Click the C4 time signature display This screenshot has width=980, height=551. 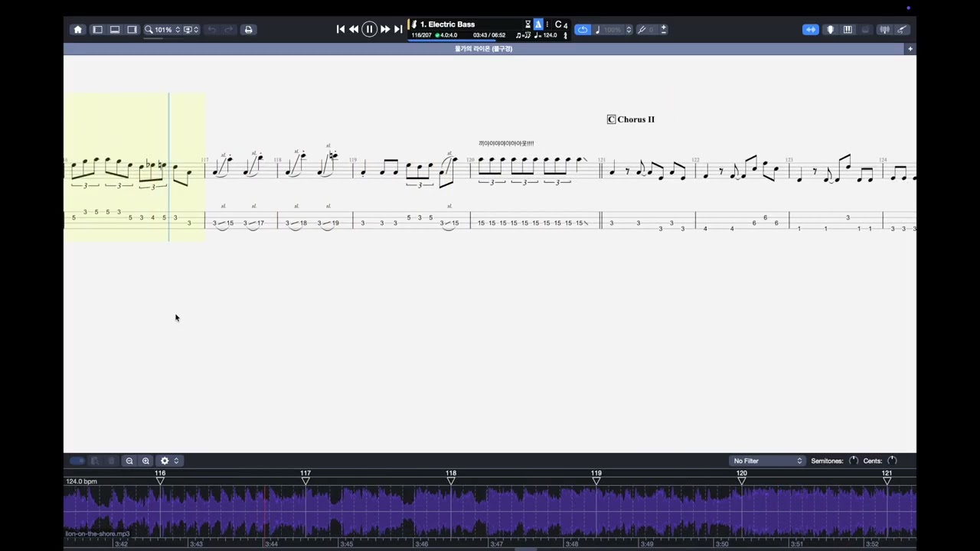[561, 24]
